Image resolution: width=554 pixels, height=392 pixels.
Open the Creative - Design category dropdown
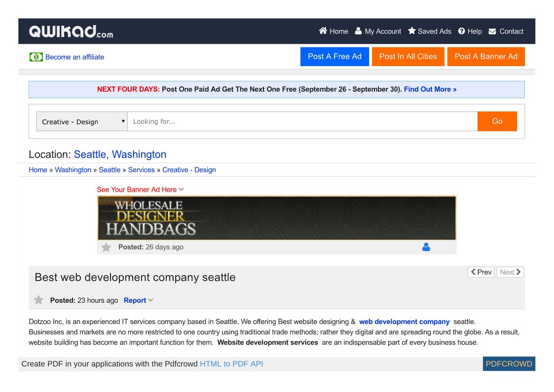[x=82, y=122]
